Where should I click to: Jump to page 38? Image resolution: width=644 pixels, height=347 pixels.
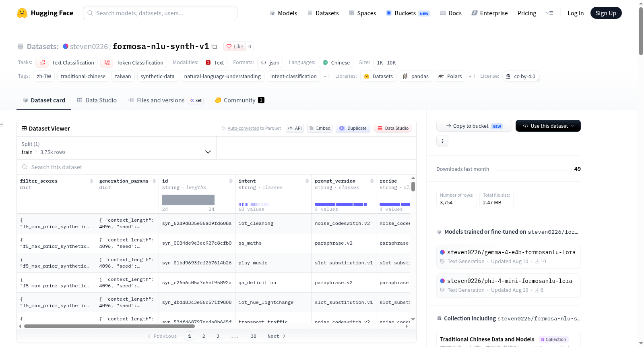click(254, 336)
